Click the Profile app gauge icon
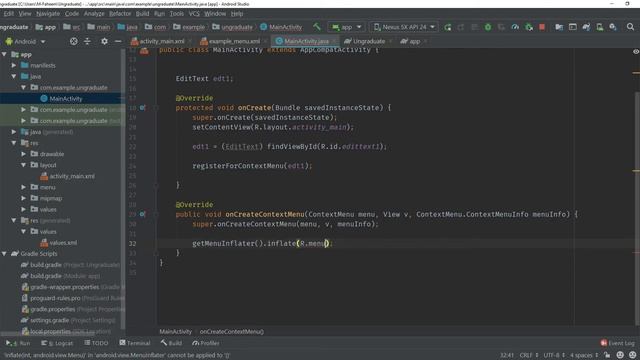 (515, 27)
